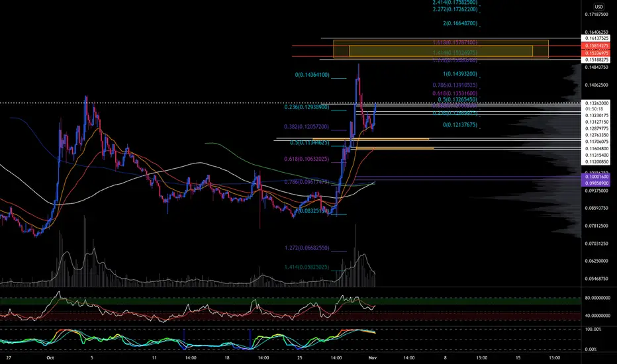The height and width of the screenshot is (364, 617).
Task: Click the 0.13230175 price label
Action: click(596, 116)
